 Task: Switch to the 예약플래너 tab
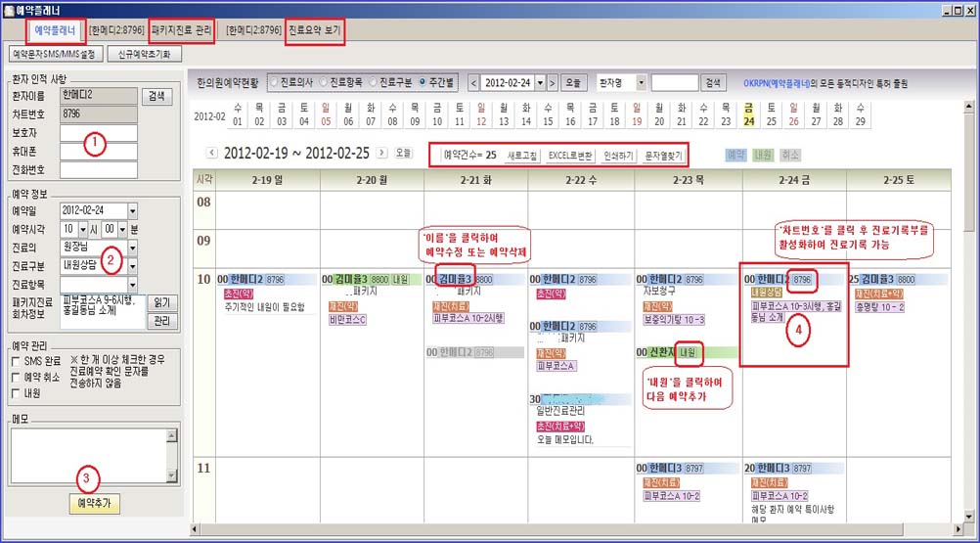[55, 30]
